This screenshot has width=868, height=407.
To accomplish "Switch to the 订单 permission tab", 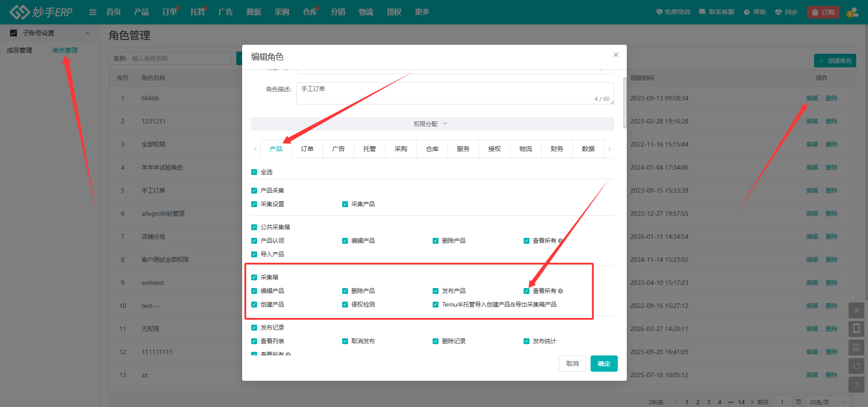I will tap(307, 149).
